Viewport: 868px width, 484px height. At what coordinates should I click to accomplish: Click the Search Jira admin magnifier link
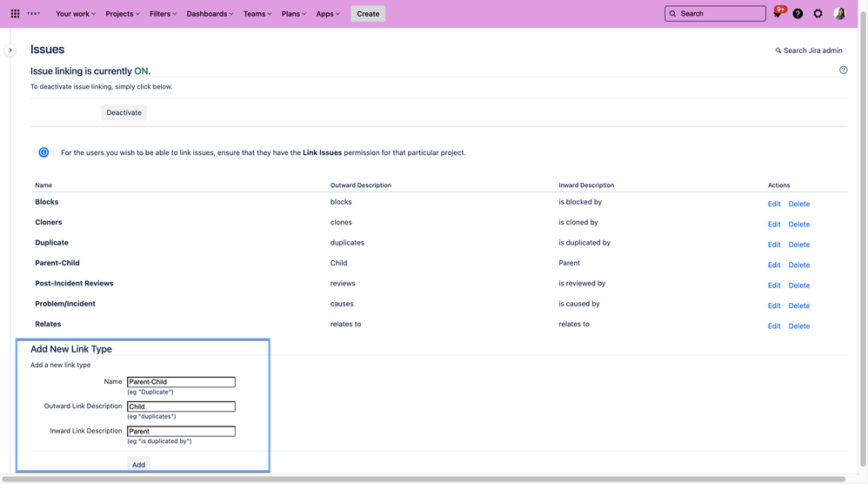click(809, 50)
